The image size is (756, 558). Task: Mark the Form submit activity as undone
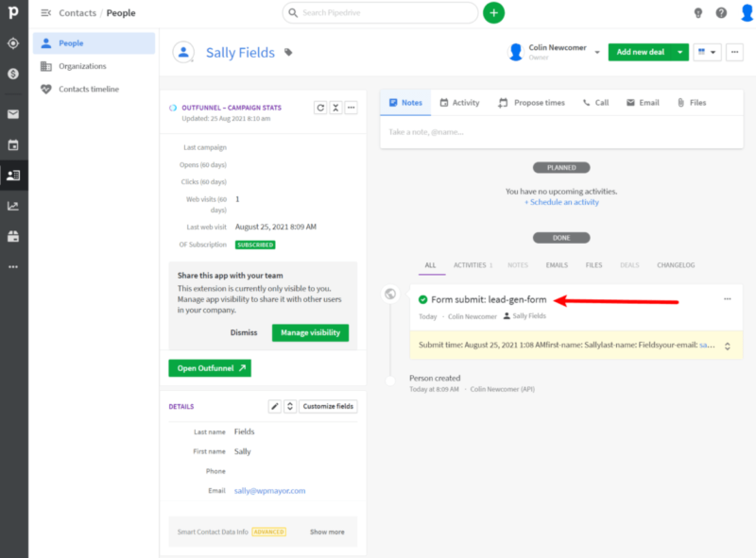click(x=422, y=299)
